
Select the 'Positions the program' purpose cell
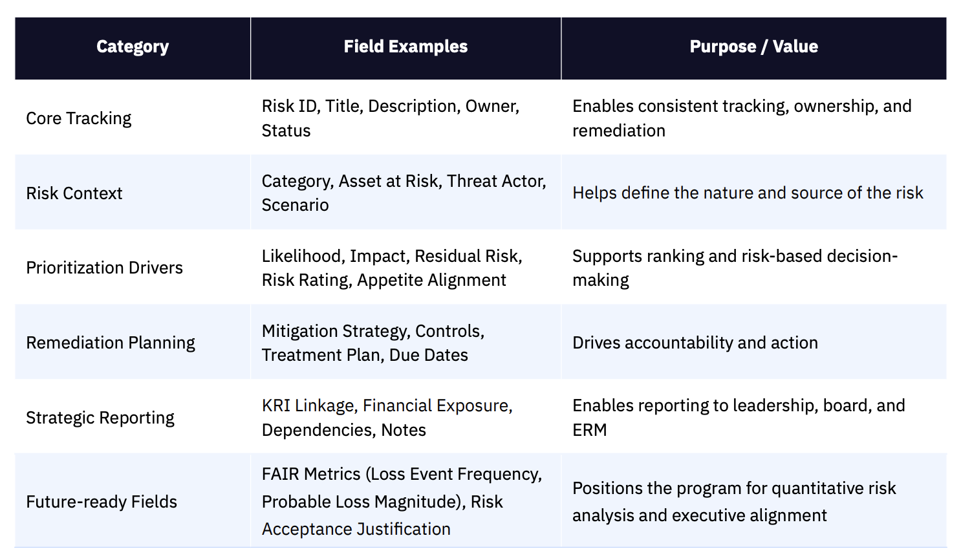[734, 502]
